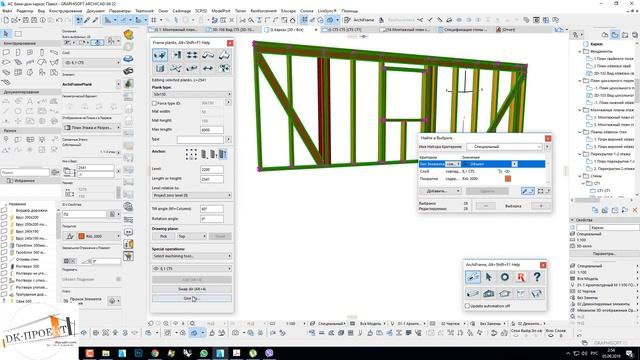Screen dimensions: 640x360
Task: Click the Length or height input field
Action: pos(212,179)
